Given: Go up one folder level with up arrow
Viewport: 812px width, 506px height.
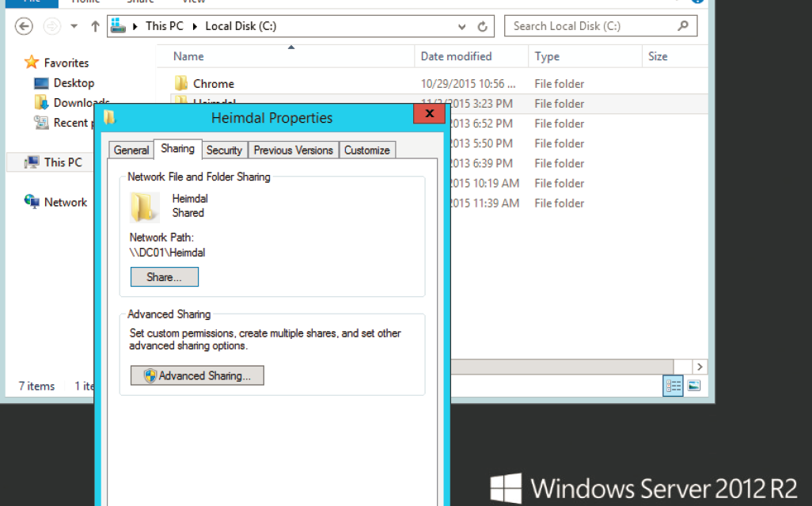Looking at the screenshot, I should [x=95, y=26].
